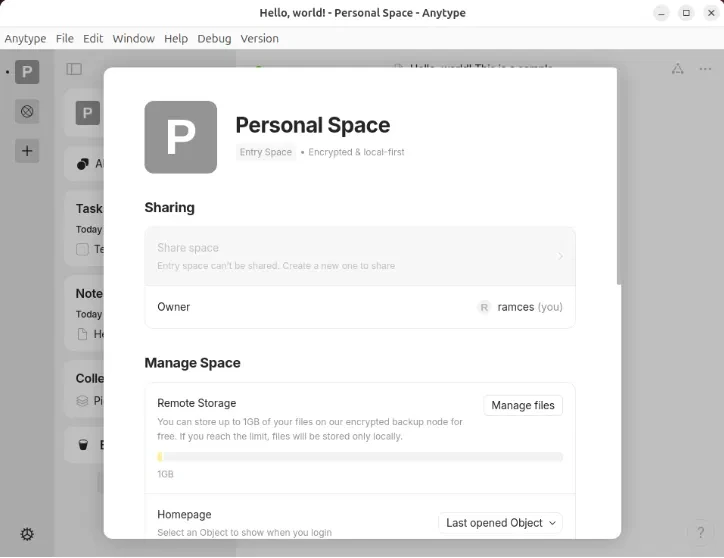Open the Debug menu

214,39
